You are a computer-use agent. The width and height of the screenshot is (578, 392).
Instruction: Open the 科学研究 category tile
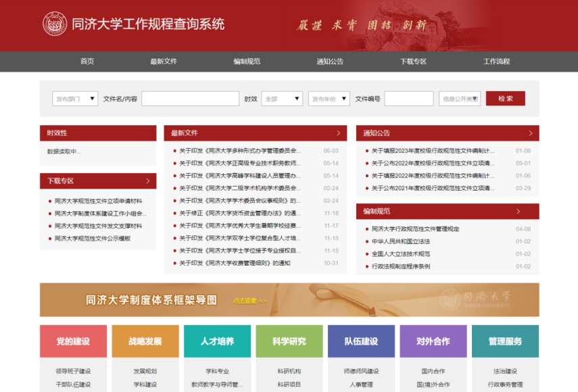click(289, 341)
